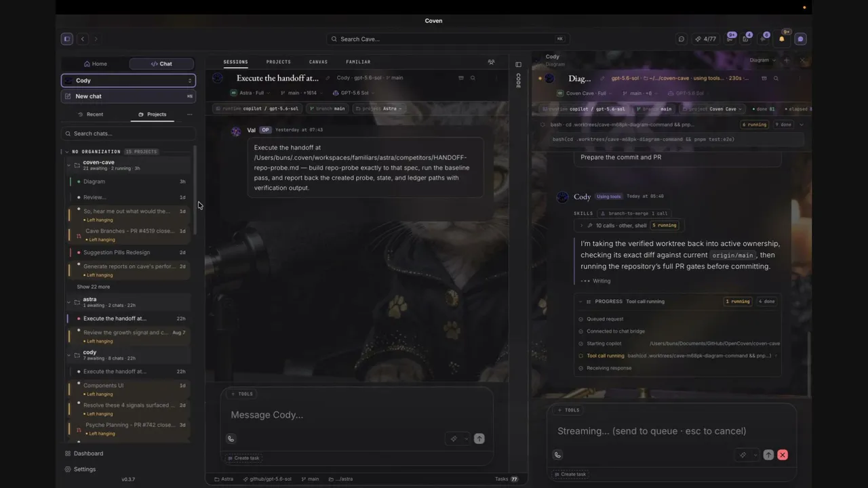Open the Tasks 77 status item
This screenshot has width=868, height=488.
click(507, 479)
